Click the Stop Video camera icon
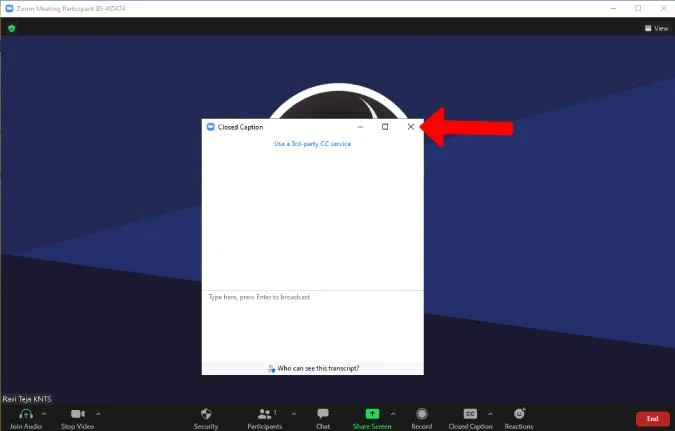This screenshot has height=431, width=675. coord(78,414)
